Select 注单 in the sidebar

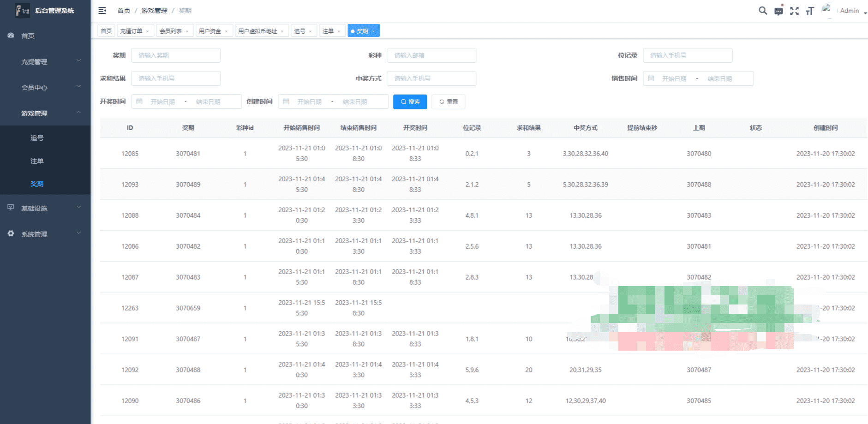(37, 161)
